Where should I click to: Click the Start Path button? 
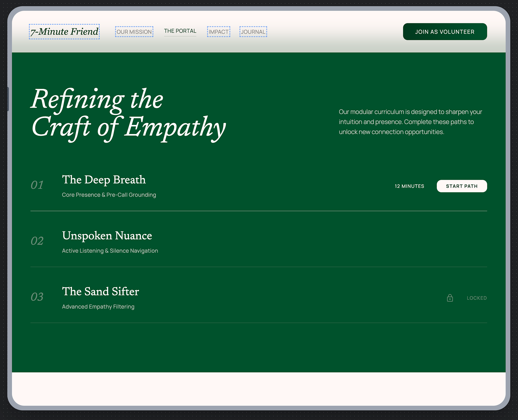462,186
